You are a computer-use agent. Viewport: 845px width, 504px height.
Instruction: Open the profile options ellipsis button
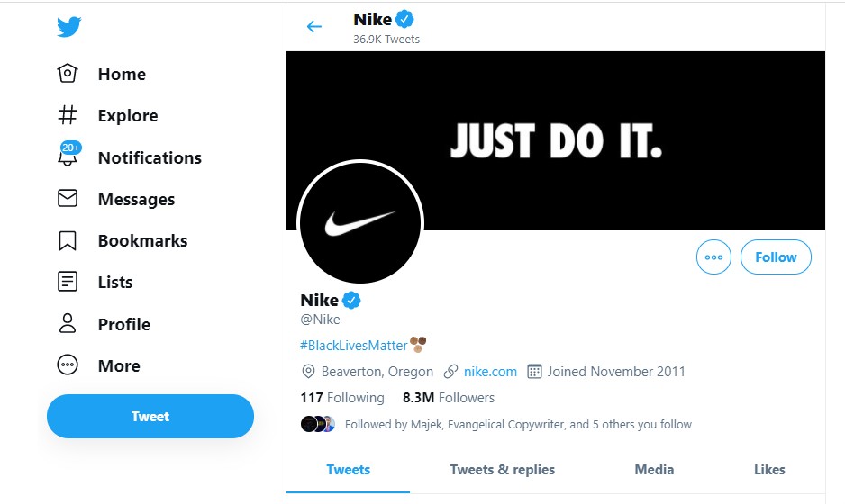tap(714, 257)
